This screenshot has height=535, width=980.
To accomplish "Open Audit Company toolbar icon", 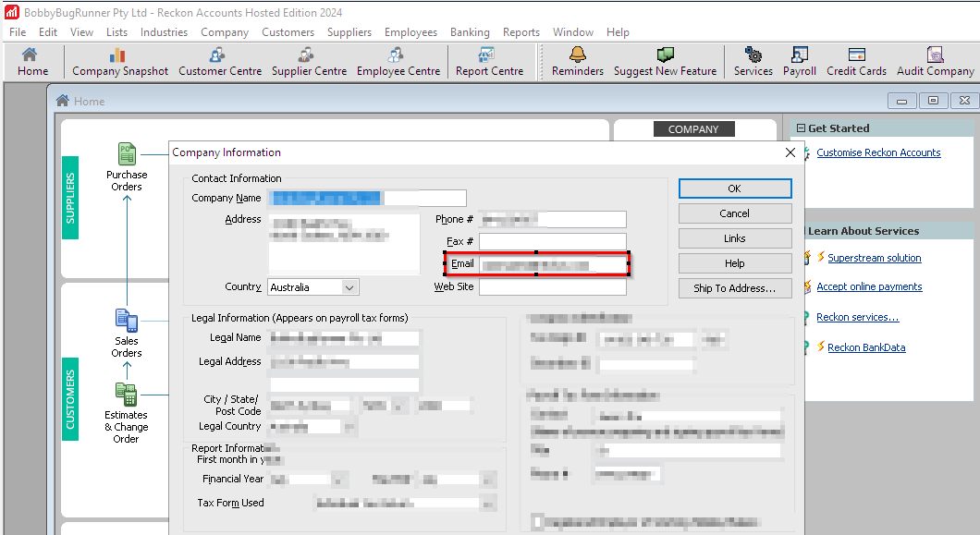I will pyautogui.click(x=935, y=62).
